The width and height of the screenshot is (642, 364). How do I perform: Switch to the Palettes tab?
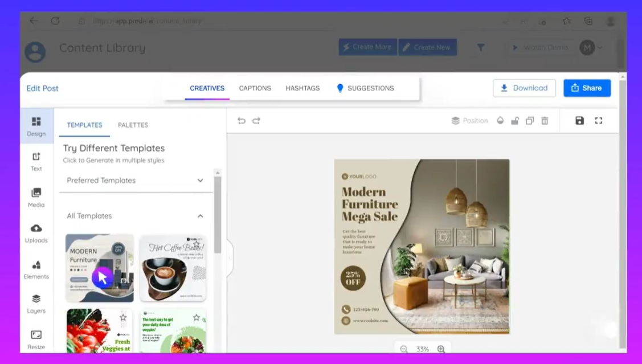[133, 125]
